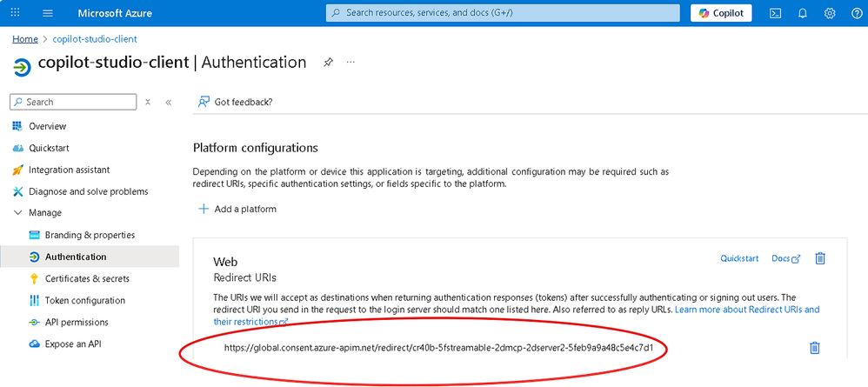The image size is (868, 387).
Task: Select Authentication in the sidebar
Action: point(90,257)
